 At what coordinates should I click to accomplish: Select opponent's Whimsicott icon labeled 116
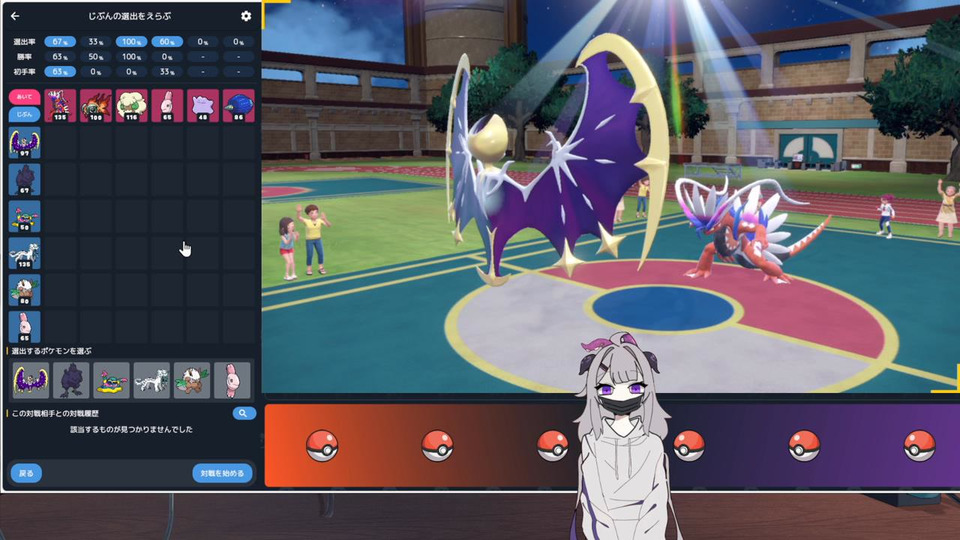coord(132,105)
